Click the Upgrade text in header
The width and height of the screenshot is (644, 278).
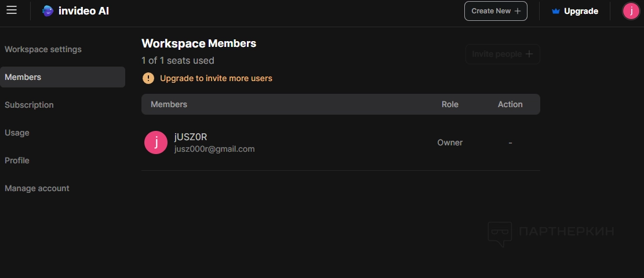tap(581, 11)
